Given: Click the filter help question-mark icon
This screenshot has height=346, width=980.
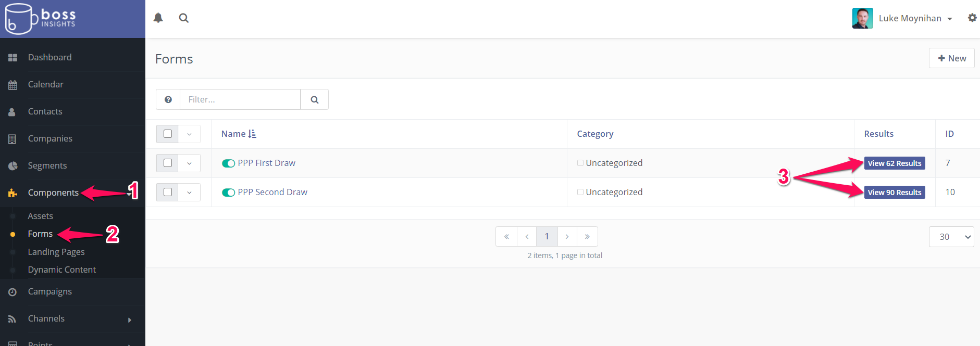Looking at the screenshot, I should tap(168, 99).
